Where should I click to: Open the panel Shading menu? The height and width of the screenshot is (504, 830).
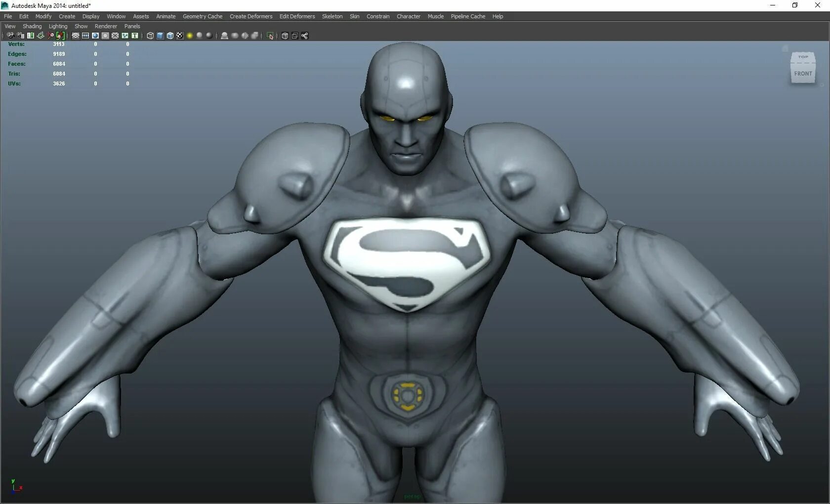(32, 26)
